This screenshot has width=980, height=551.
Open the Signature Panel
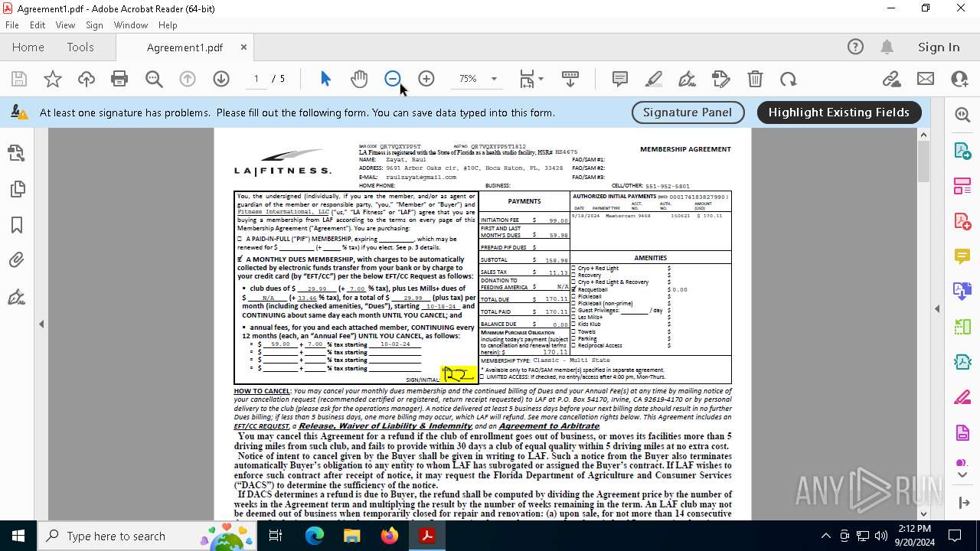[x=688, y=112]
